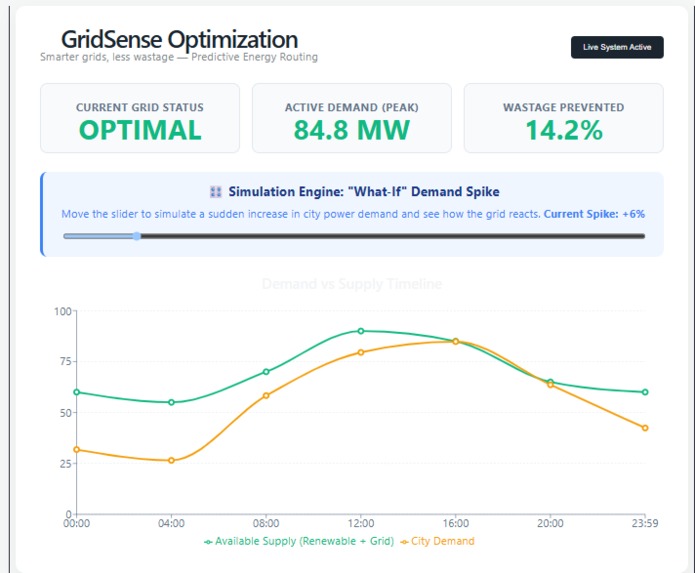The width and height of the screenshot is (695, 573).
Task: Click the green supply point at 23:59
Action: click(645, 392)
